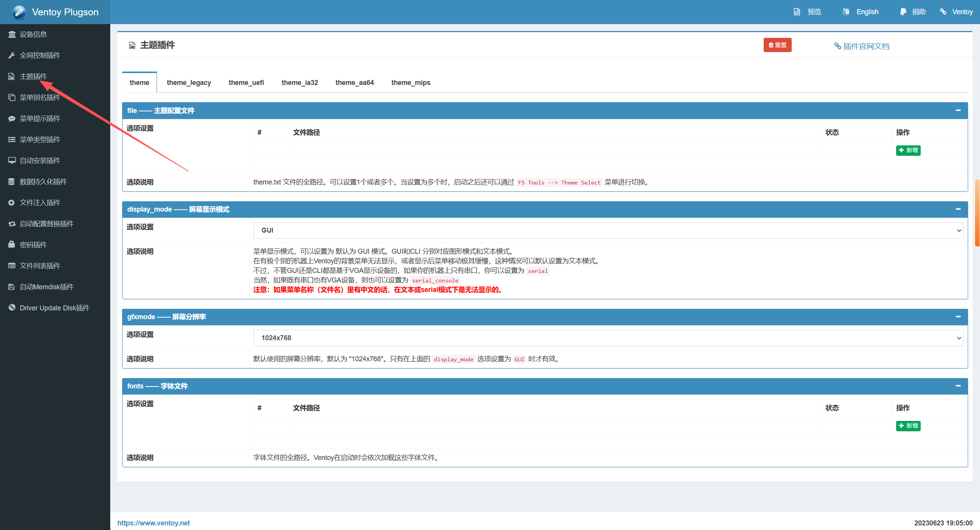Click the 捐助 PayPal donate icon
Screen dimensions: 980x530
tap(903, 12)
